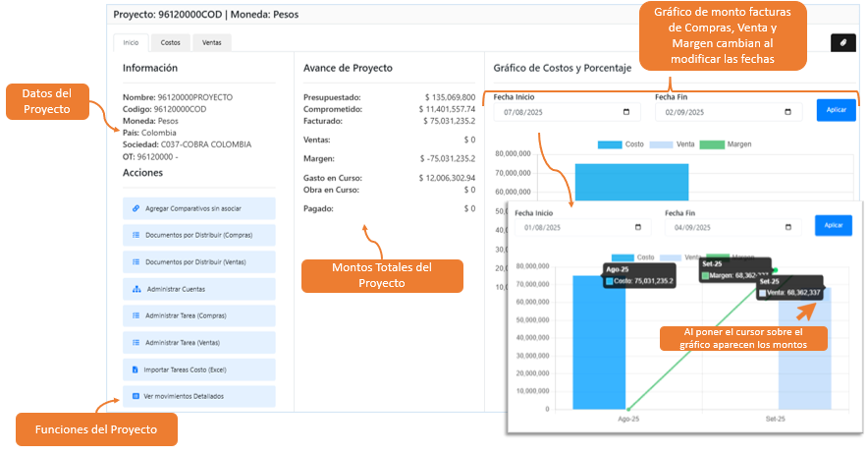Switch to the Ventas tab
Screen dimensions: 868x455
(211, 42)
